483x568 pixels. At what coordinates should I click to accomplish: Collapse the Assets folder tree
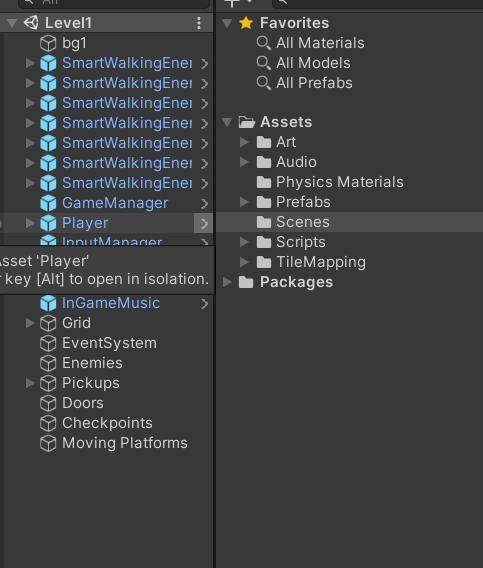point(227,122)
